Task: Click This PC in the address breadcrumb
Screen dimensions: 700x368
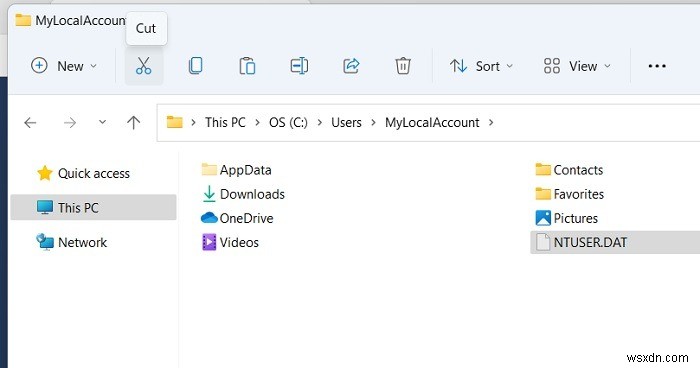Action: click(225, 122)
